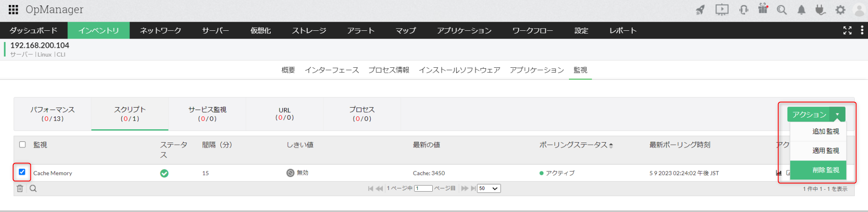The width and height of the screenshot is (868, 212).
Task: Toggle the select-all checkbox in header
Action: (x=22, y=145)
